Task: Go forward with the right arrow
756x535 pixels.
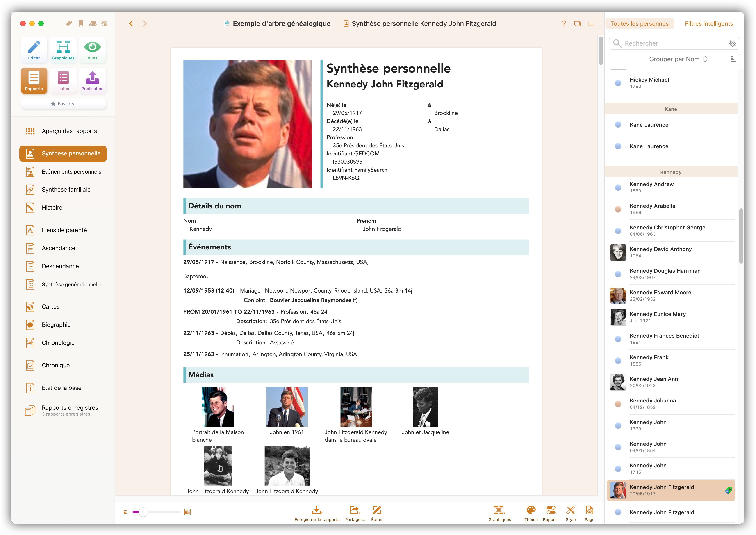Action: coord(145,23)
